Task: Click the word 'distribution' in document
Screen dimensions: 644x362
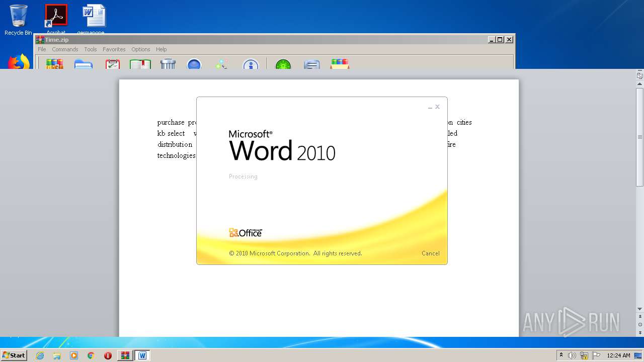Action: (x=175, y=145)
